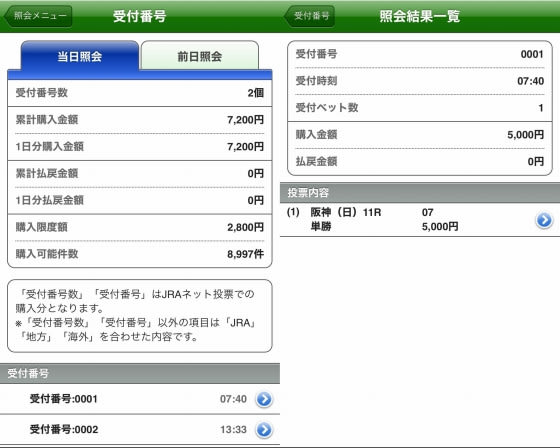Screen dimensions: 560x448
Task: Click the 13:33 time in the receipt list
Action: click(x=233, y=430)
